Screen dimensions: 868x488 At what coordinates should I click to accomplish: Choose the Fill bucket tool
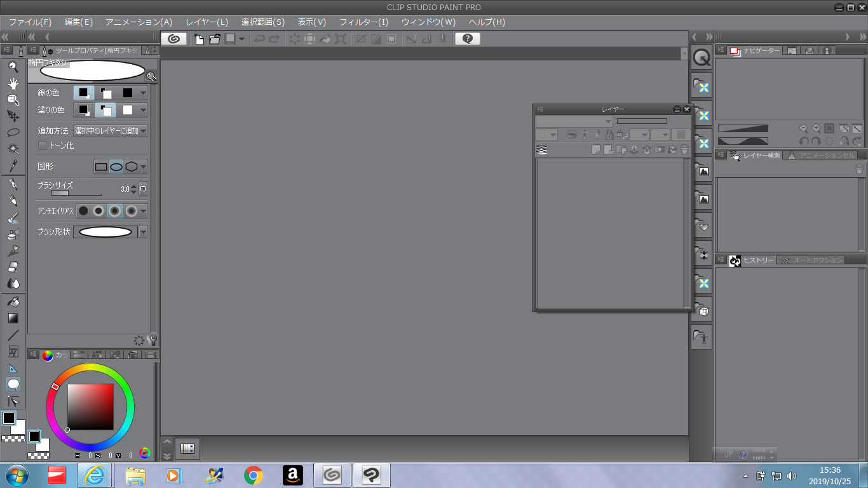(13, 302)
